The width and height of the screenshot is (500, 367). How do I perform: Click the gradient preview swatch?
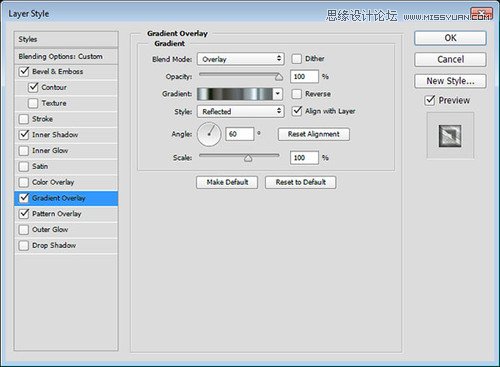235,94
